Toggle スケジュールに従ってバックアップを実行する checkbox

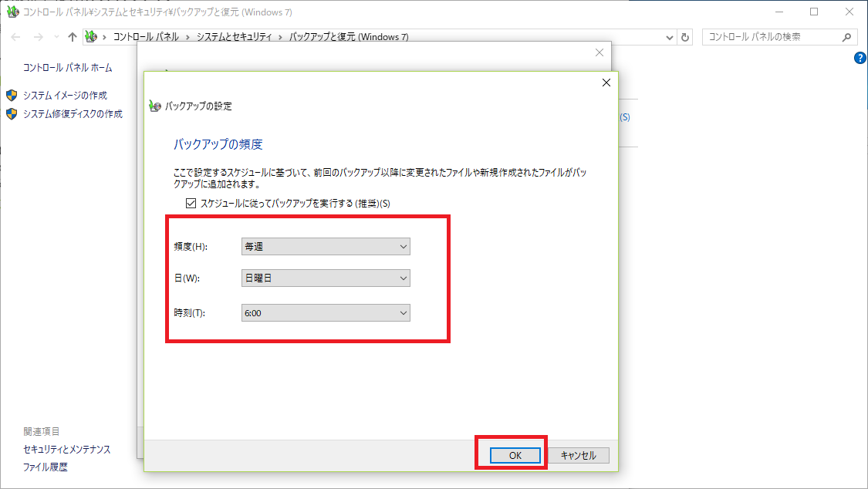click(191, 203)
